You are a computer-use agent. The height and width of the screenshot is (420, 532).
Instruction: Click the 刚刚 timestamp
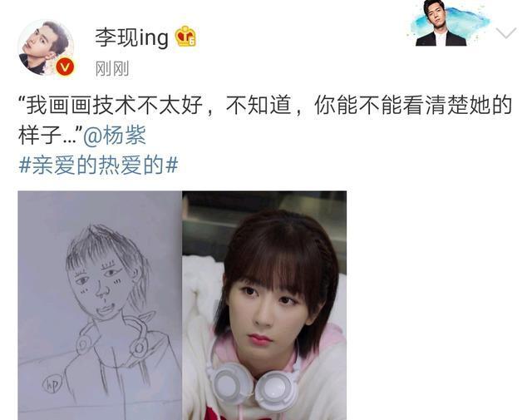point(112,69)
